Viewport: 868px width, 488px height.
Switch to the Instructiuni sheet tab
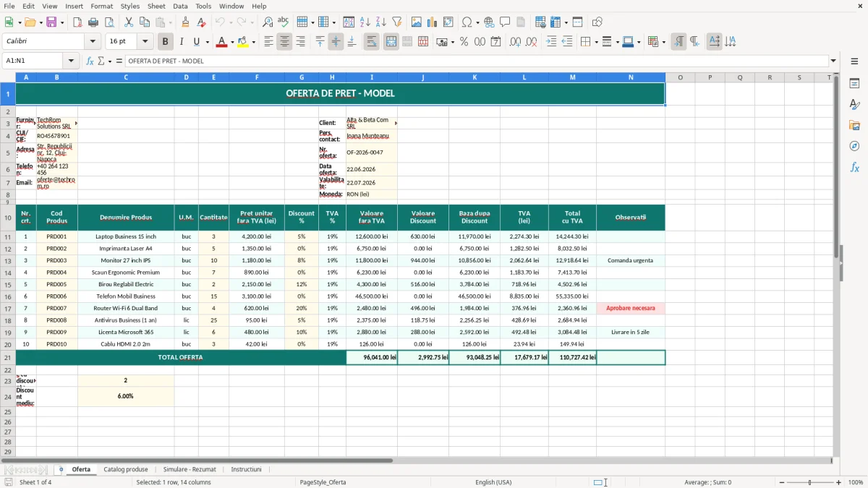coord(247,469)
